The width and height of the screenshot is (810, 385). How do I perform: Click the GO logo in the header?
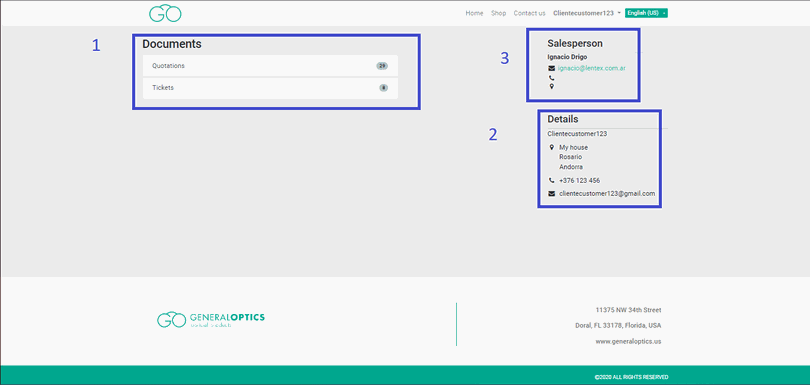point(165,13)
